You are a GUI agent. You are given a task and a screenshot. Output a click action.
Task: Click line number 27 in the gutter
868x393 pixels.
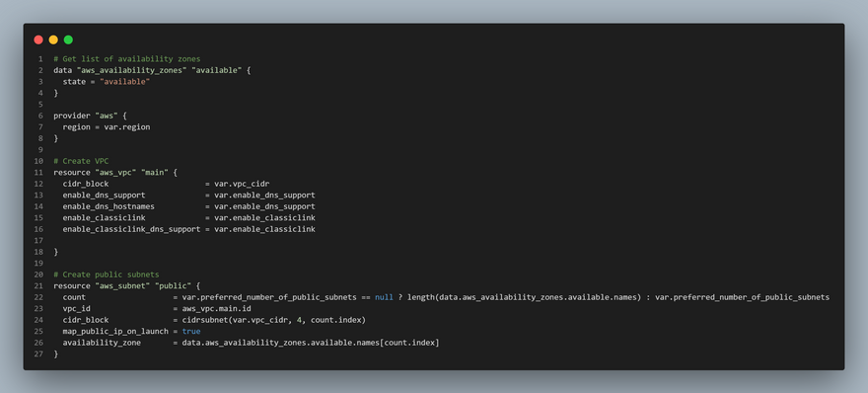[x=38, y=354]
